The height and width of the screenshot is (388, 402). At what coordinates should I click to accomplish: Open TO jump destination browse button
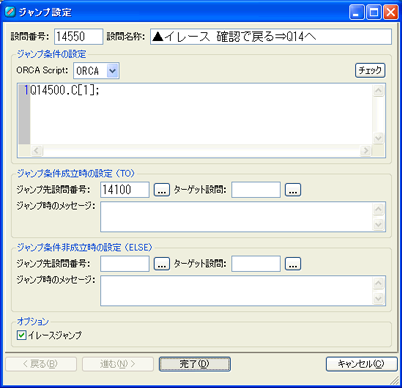click(162, 190)
